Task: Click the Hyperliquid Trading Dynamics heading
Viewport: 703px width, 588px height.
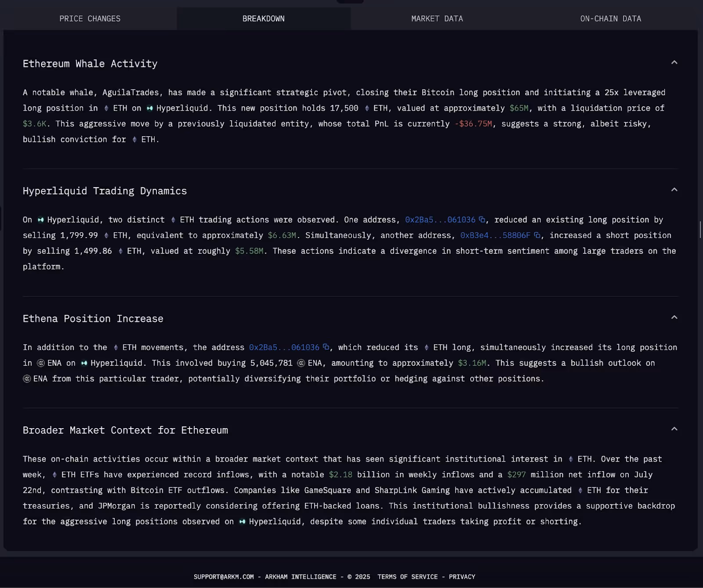Action: [x=105, y=191]
